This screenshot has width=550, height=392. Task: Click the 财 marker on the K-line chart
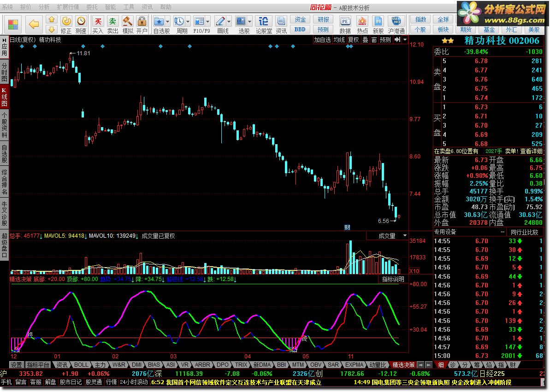click(347, 227)
